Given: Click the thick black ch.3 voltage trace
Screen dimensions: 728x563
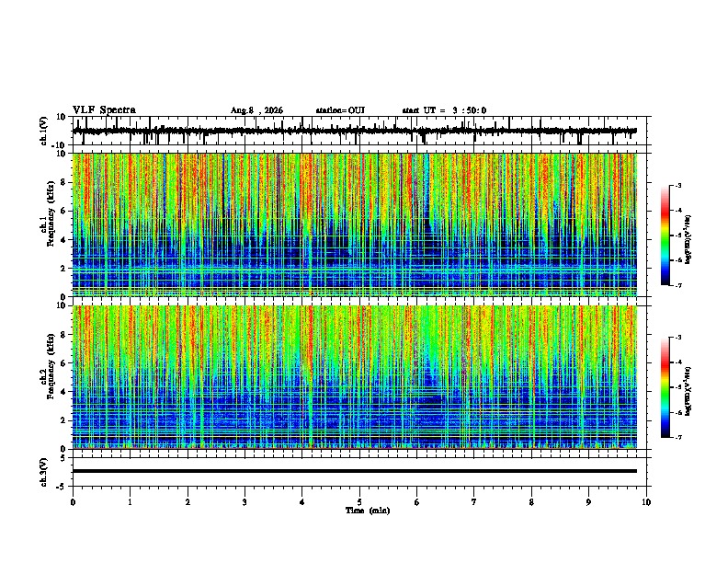Looking at the screenshot, I should (x=355, y=471).
